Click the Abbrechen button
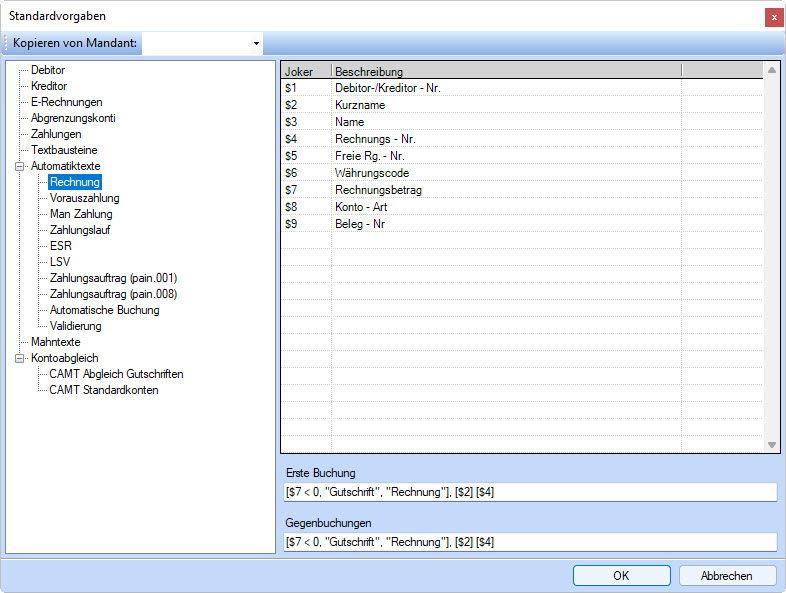The image size is (786, 593). coord(727,576)
